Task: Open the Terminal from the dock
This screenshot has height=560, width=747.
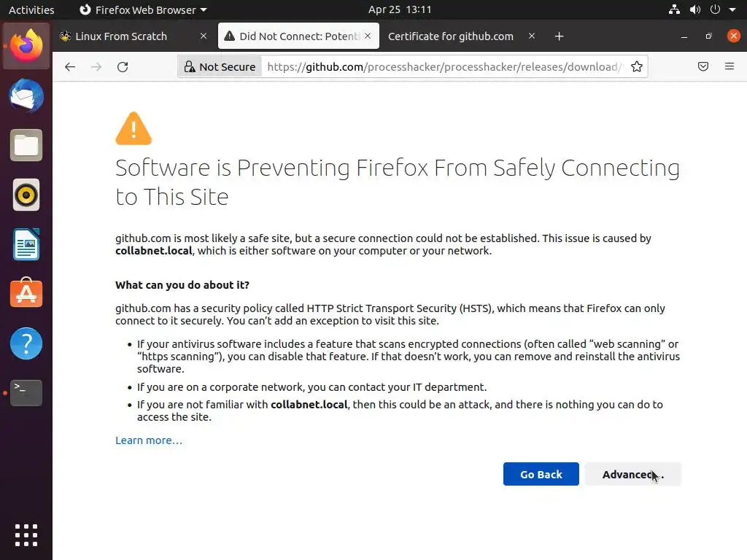Action: tap(26, 393)
